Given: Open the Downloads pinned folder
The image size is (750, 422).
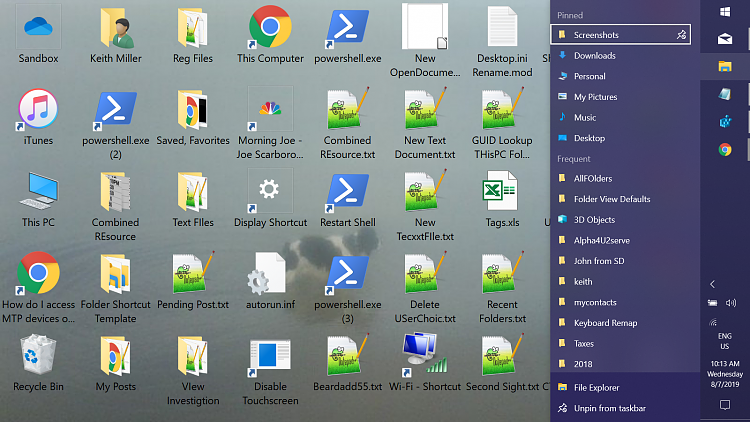Looking at the screenshot, I should coord(594,56).
